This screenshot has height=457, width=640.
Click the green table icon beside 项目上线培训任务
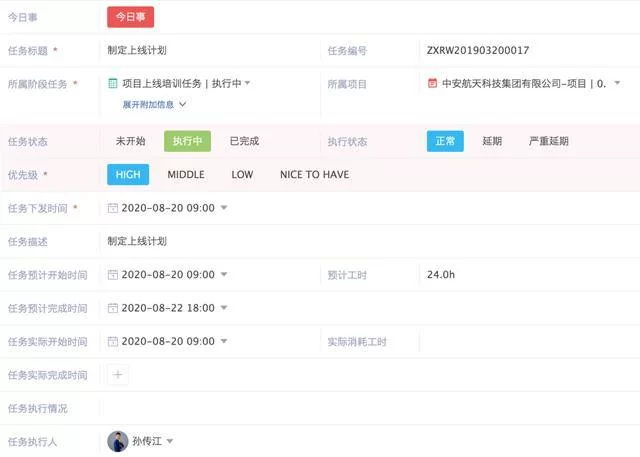coord(113,84)
